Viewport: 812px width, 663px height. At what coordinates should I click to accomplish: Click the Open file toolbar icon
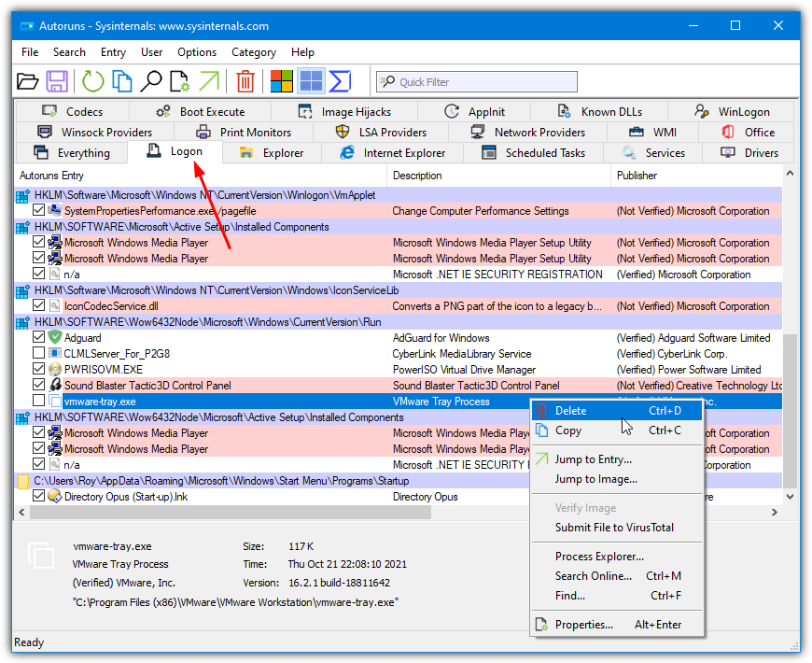(27, 81)
